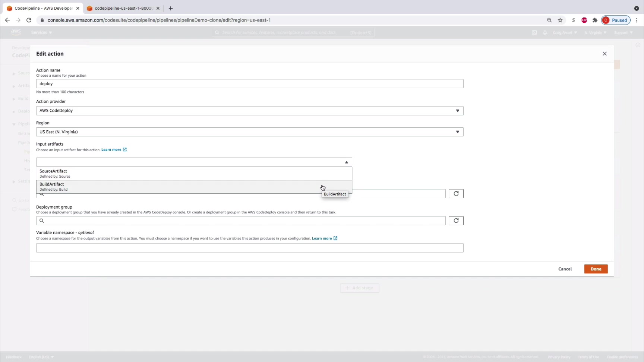Click the S extension icon

pos(573,20)
